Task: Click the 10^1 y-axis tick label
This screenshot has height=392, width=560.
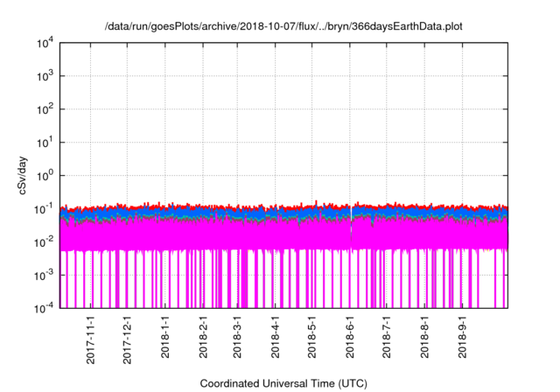Action: 45,143
